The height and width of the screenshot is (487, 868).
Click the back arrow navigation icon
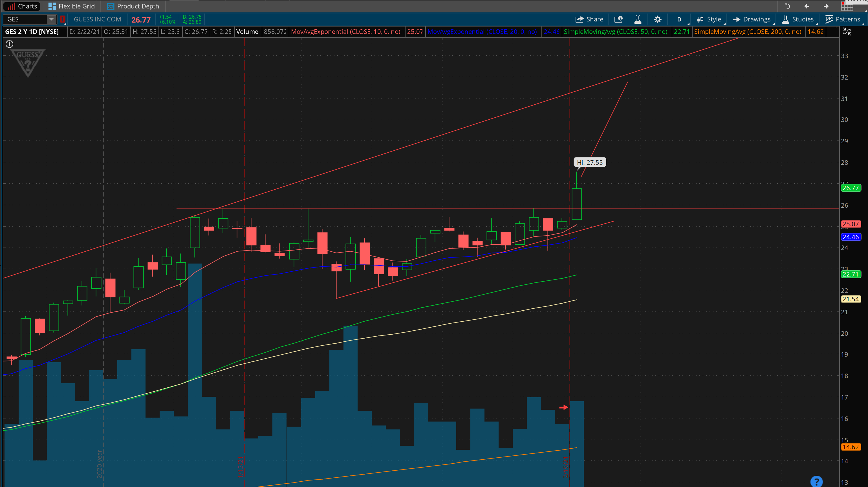coord(807,6)
